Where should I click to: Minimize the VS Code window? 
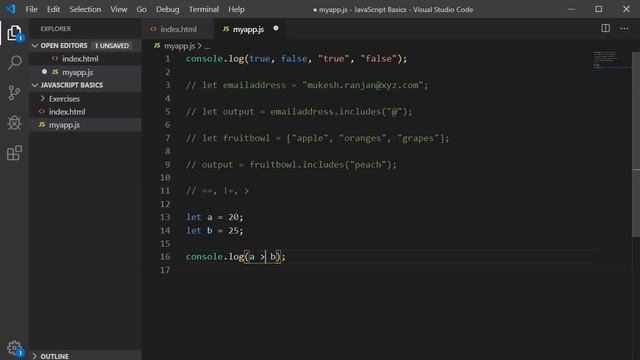571,9
